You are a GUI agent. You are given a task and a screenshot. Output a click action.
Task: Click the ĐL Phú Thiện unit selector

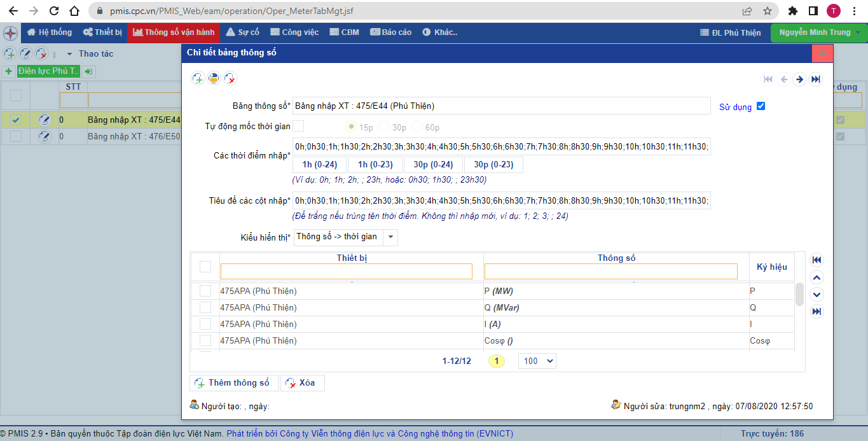[x=731, y=32]
